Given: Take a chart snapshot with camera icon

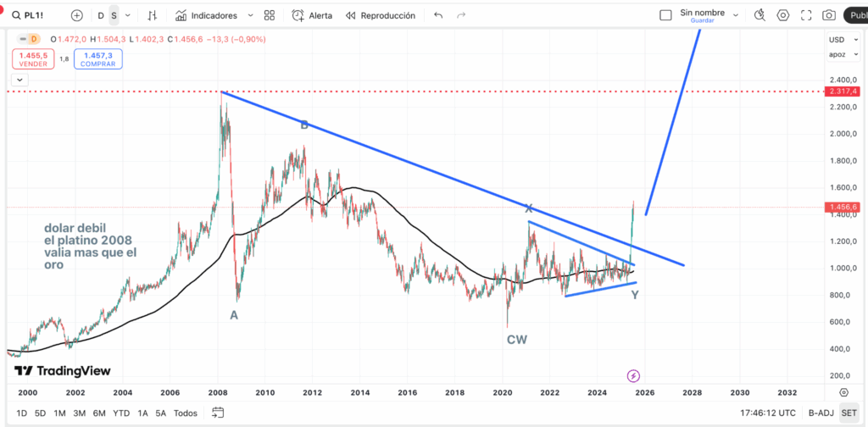Looking at the screenshot, I should click(x=829, y=15).
